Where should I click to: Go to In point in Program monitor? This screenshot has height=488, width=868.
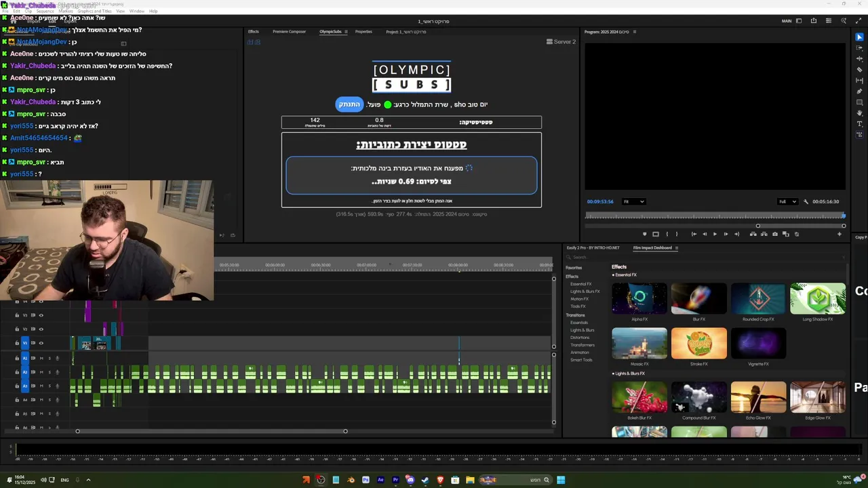694,234
